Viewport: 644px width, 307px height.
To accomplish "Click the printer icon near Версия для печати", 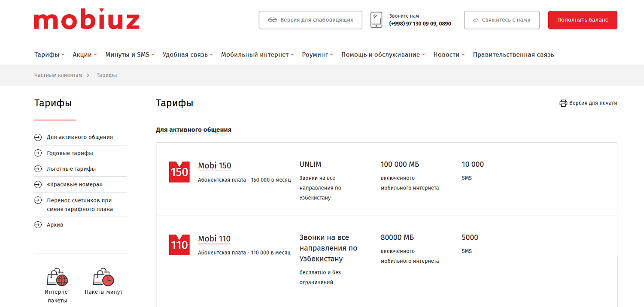I will pos(563,103).
